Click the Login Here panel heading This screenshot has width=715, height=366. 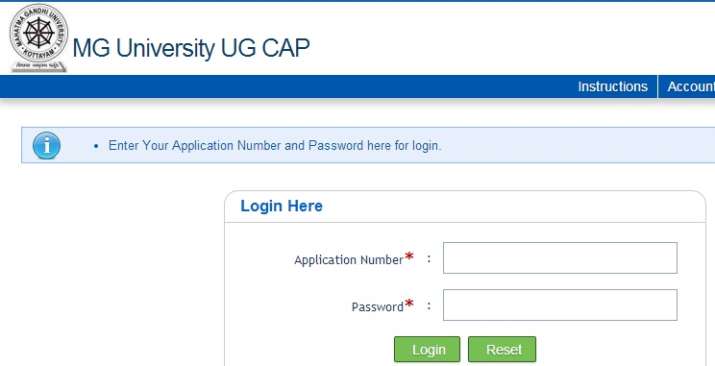(x=281, y=206)
